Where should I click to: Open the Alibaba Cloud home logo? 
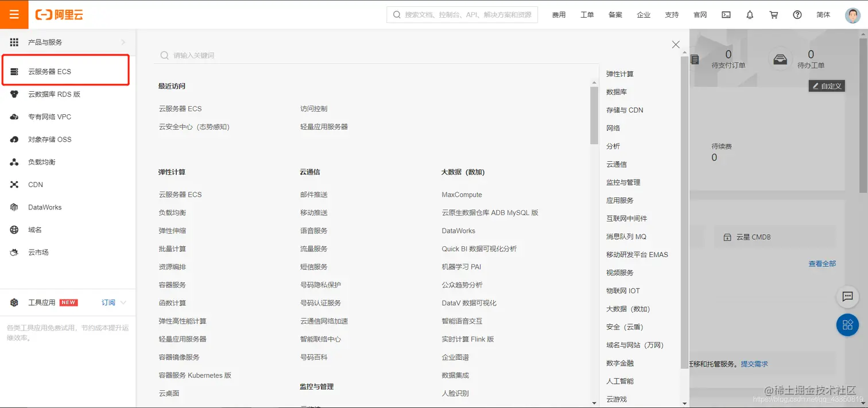pos(60,14)
